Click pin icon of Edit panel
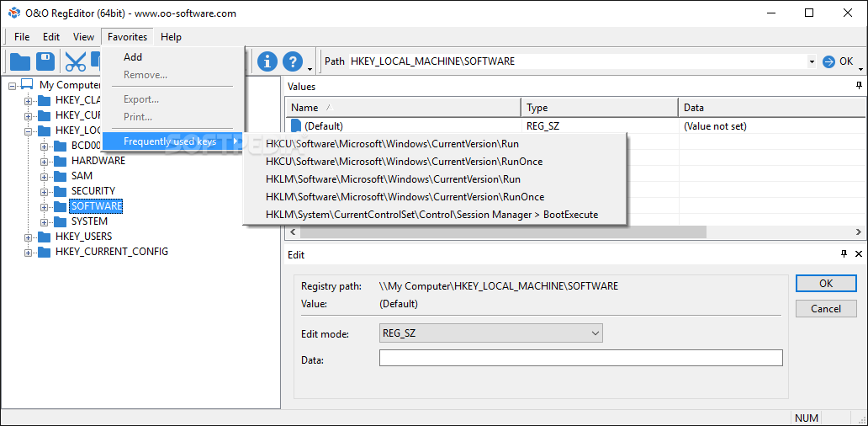The width and height of the screenshot is (868, 426). click(x=844, y=253)
